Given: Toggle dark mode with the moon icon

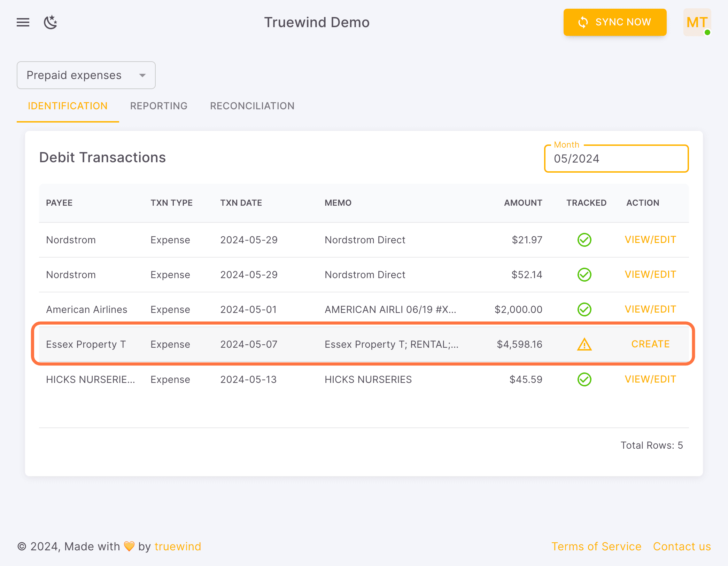Looking at the screenshot, I should pyautogui.click(x=51, y=22).
